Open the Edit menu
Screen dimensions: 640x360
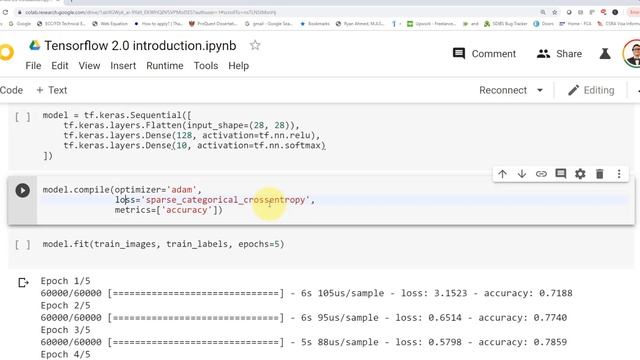60,66
